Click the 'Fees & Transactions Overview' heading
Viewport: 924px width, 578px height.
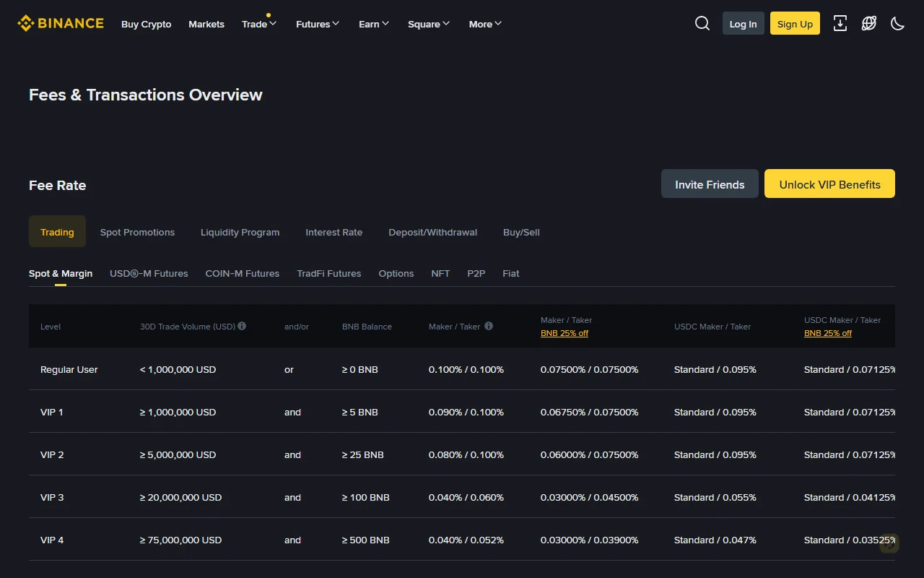[x=146, y=95]
